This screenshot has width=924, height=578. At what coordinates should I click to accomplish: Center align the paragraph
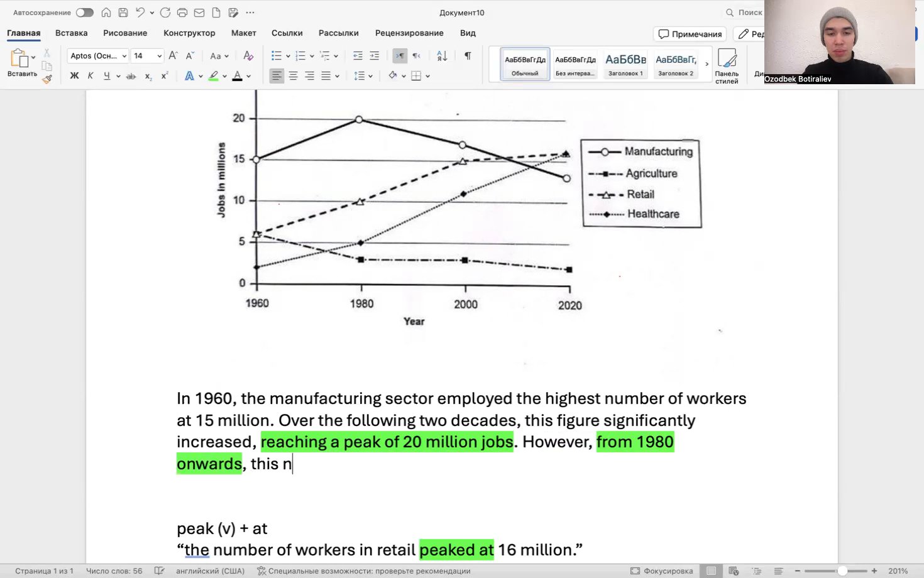(x=293, y=75)
